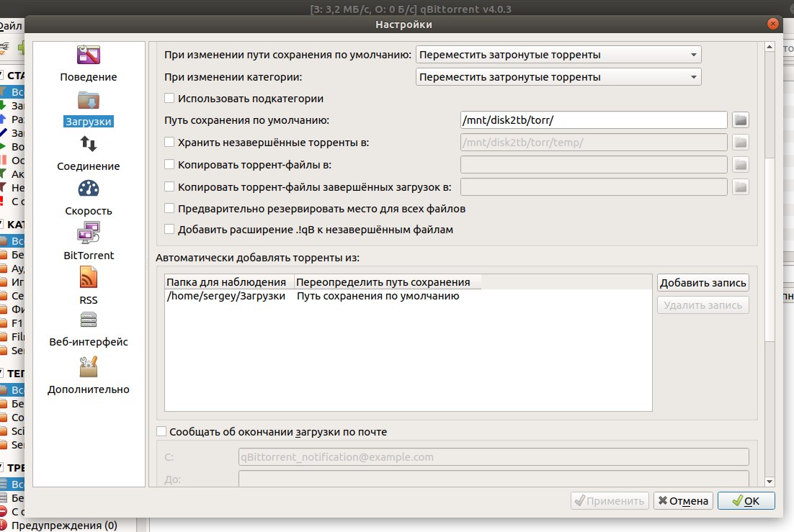
Task: Click Предупреждения (0) filter in main window
Action: coord(64,526)
